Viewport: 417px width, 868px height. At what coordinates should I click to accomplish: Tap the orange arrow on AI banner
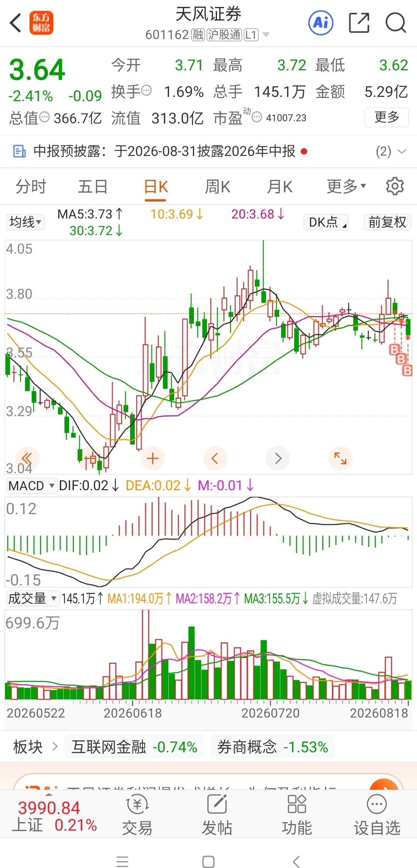(x=384, y=784)
